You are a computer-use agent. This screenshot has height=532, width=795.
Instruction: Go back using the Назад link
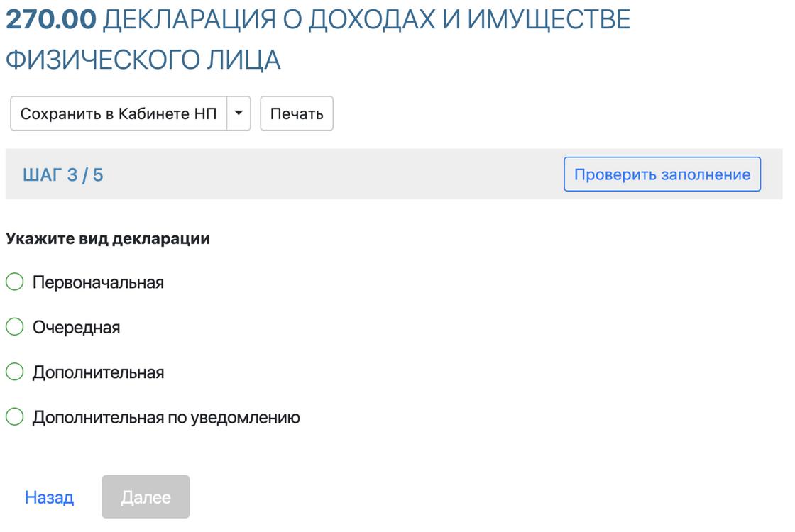48,497
